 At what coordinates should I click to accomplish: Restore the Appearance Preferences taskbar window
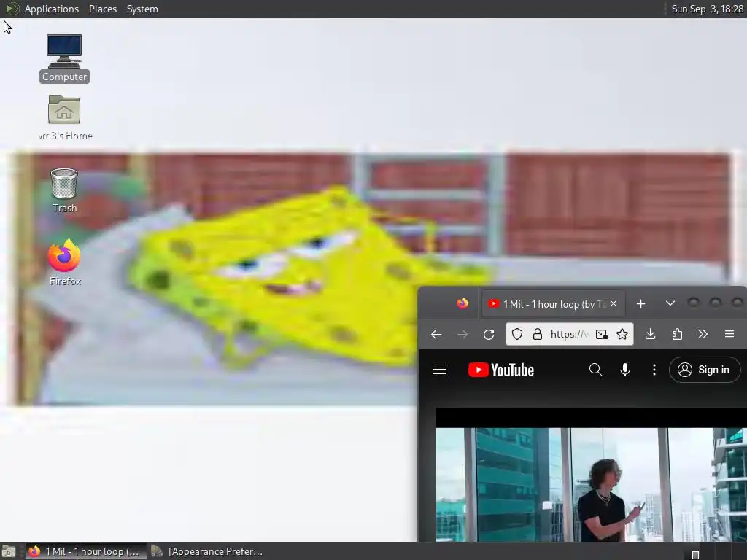pyautogui.click(x=207, y=551)
